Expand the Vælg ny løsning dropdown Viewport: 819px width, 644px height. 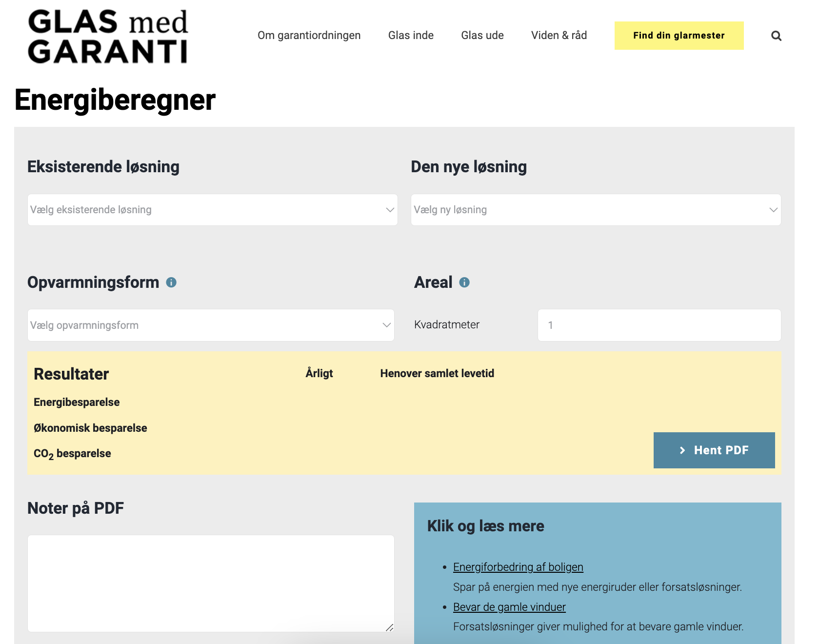[x=595, y=210]
